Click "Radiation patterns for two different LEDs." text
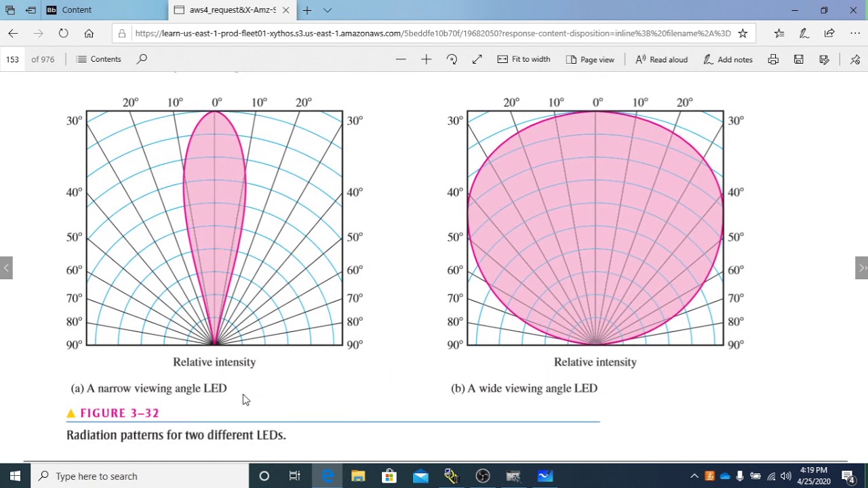Screen dimensions: 868x488 click(176, 435)
